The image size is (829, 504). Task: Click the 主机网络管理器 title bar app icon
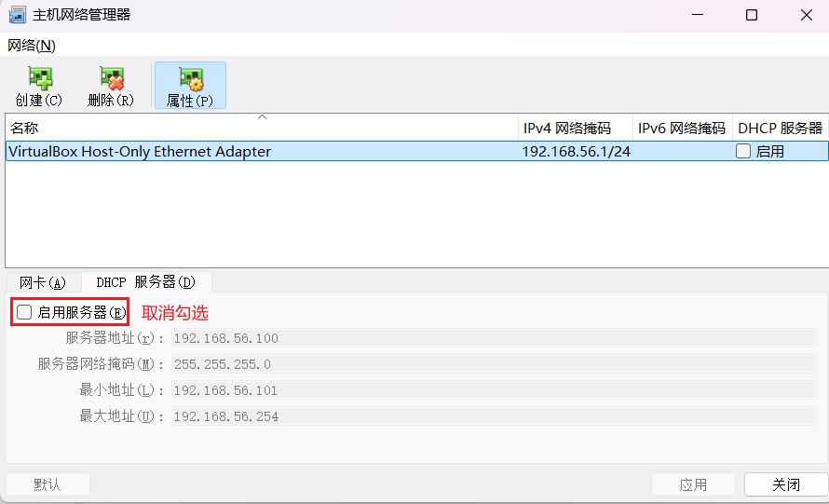click(17, 15)
